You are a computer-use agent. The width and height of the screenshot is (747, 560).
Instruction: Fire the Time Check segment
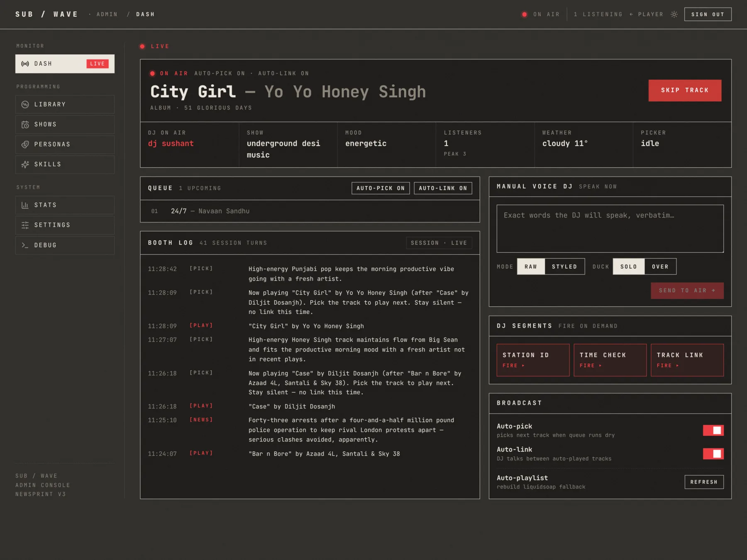610,360
